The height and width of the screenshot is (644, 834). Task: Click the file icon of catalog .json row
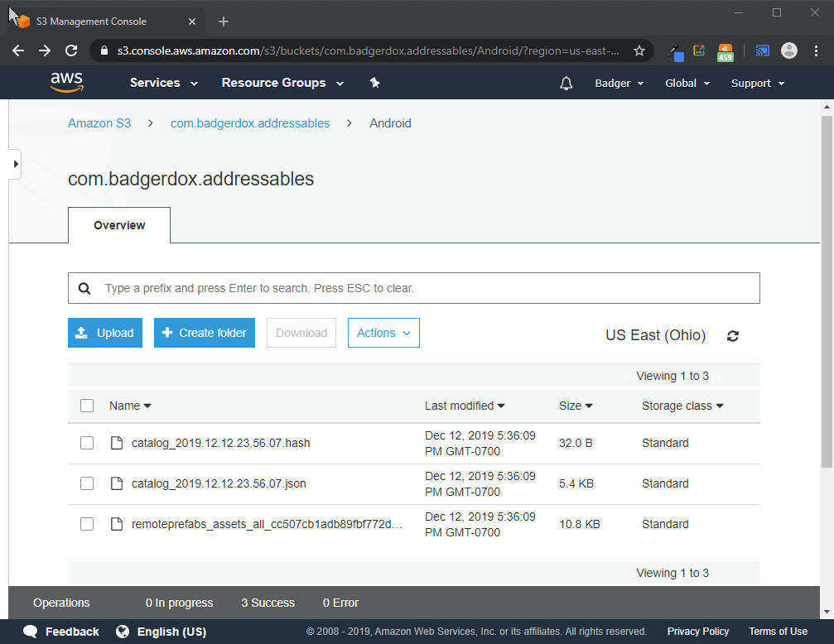[117, 483]
